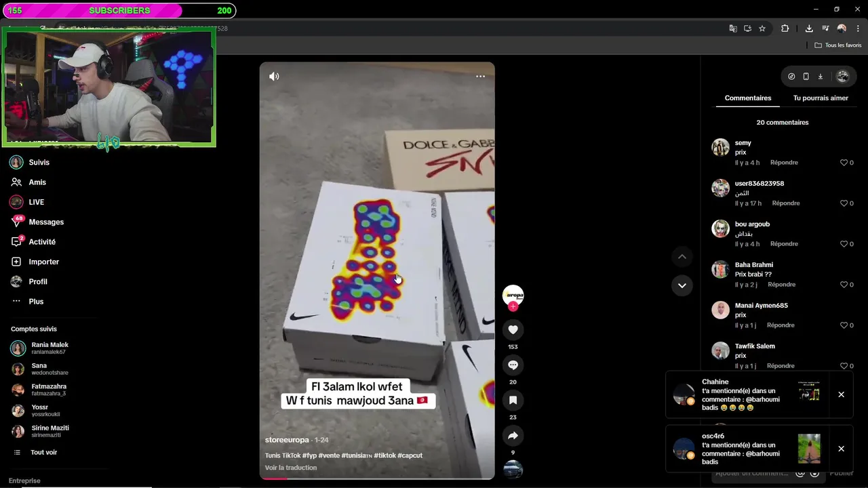Open Chrome media controls icon

[825, 28]
